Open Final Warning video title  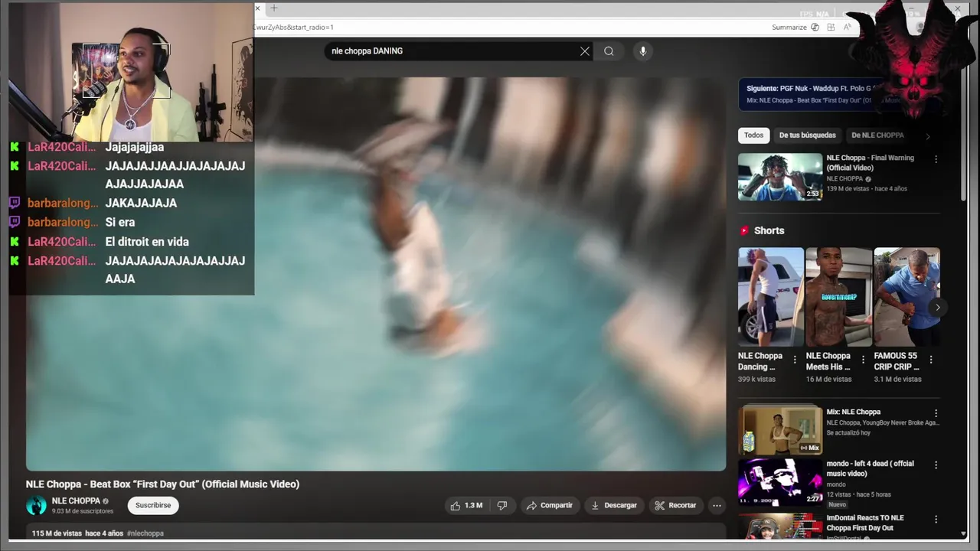[x=870, y=163]
